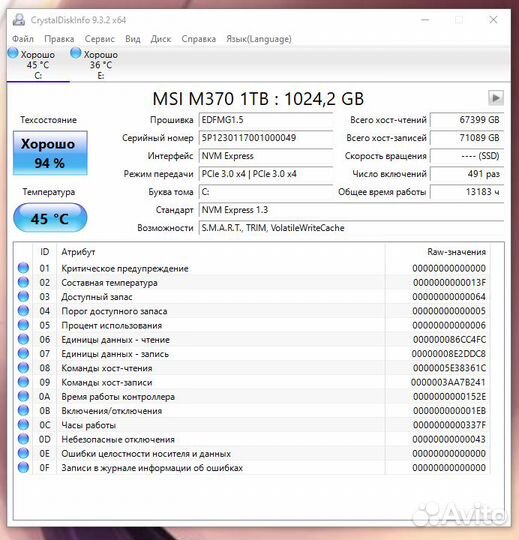Click the Прошивка field EDFMG1.5
Viewport: 519px width, 540px height.
266,120
